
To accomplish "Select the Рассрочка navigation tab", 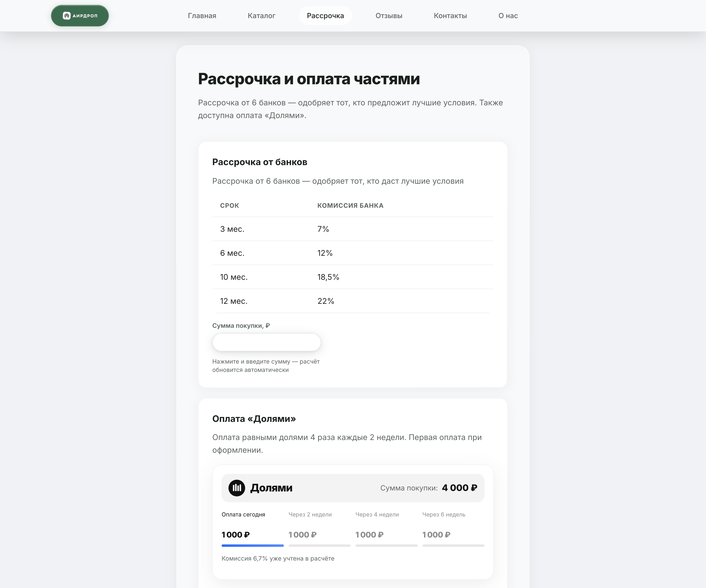I will 326,16.
